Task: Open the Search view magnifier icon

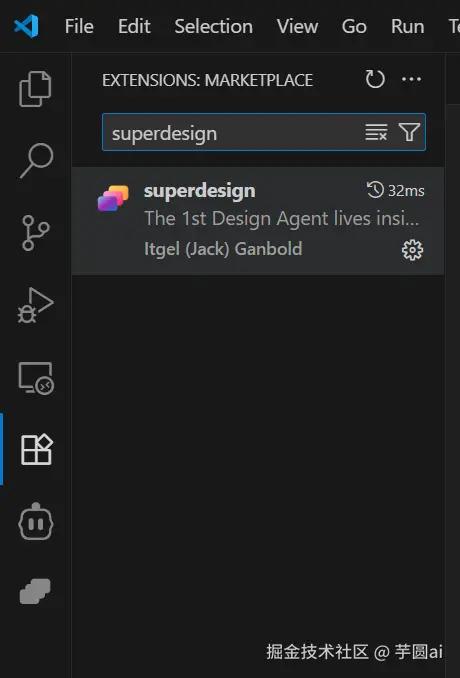Action: [x=36, y=160]
